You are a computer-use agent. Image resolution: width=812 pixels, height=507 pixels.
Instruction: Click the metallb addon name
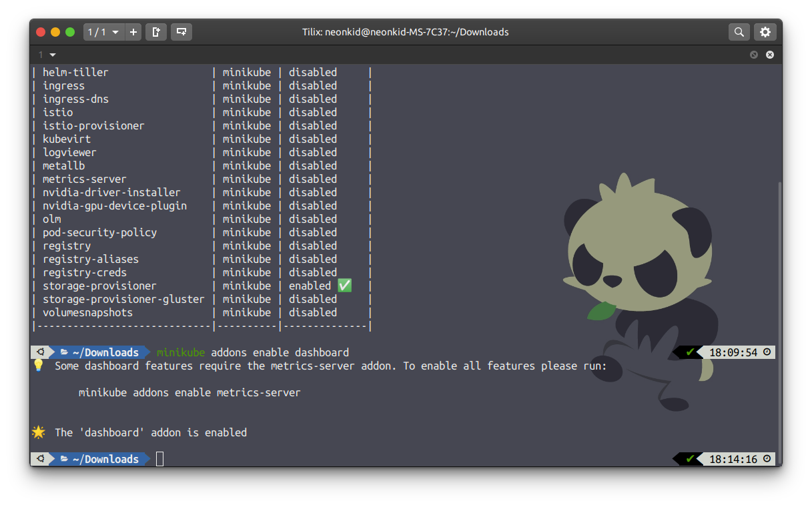coord(64,165)
